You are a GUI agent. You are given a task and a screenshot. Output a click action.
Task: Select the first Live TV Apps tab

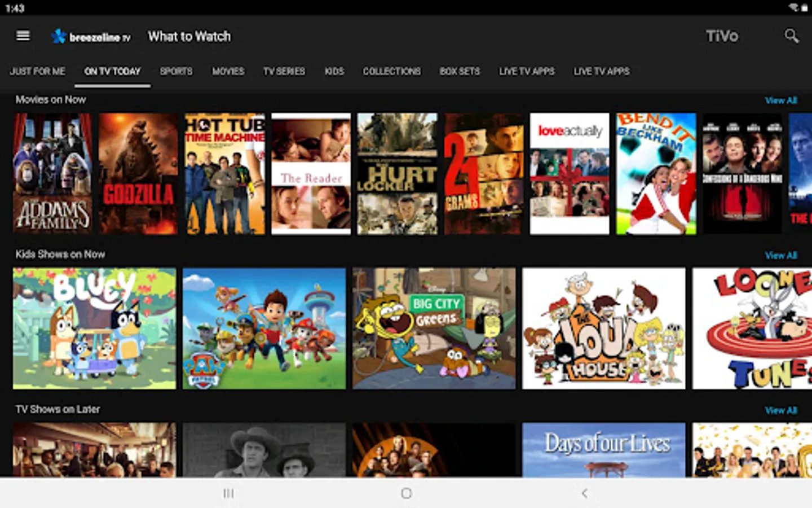(x=527, y=71)
